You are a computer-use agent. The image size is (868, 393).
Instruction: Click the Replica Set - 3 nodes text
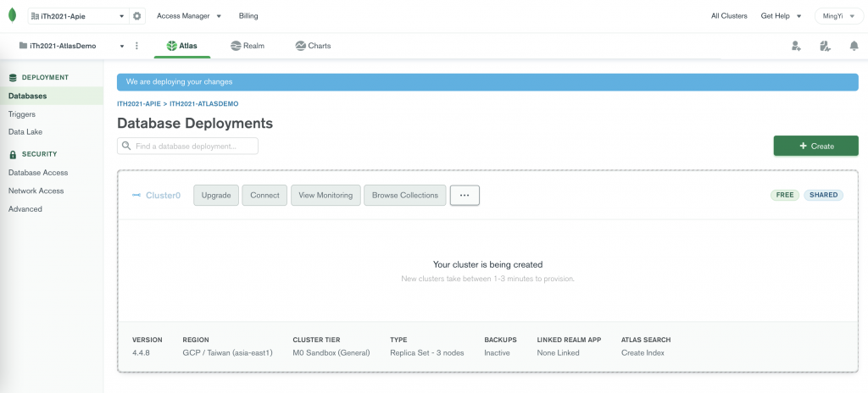[x=427, y=352]
